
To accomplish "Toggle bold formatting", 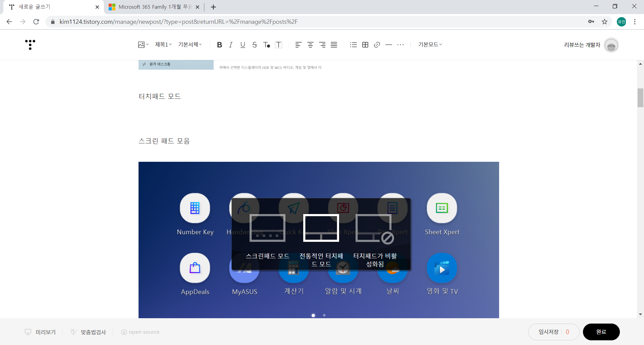I will (219, 45).
